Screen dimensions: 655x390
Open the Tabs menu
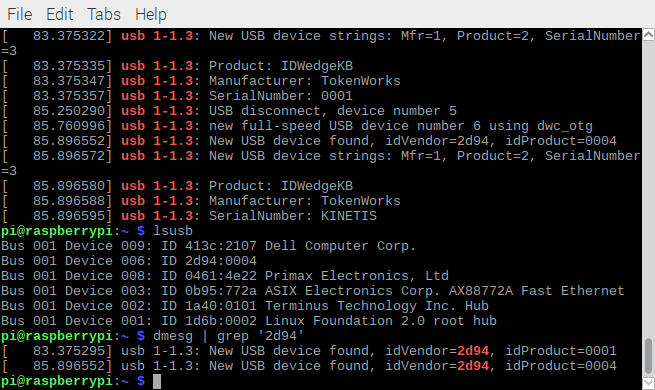click(104, 14)
